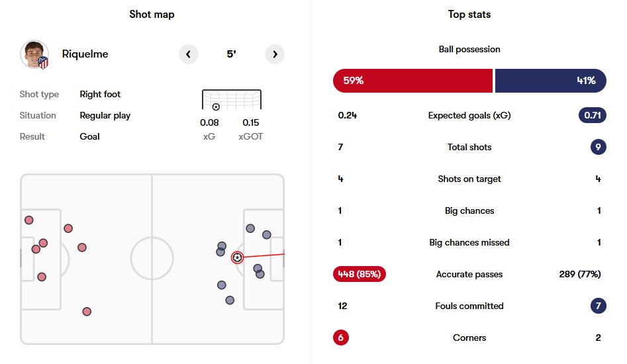Select the red shot dot at top-left of box
Screen dimensions: 627x364
tap(28, 220)
